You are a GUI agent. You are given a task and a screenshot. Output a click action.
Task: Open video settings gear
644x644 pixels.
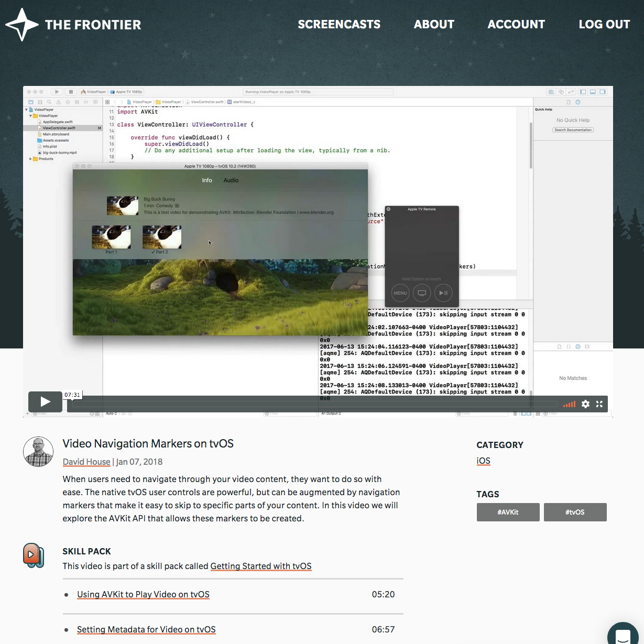pos(585,404)
